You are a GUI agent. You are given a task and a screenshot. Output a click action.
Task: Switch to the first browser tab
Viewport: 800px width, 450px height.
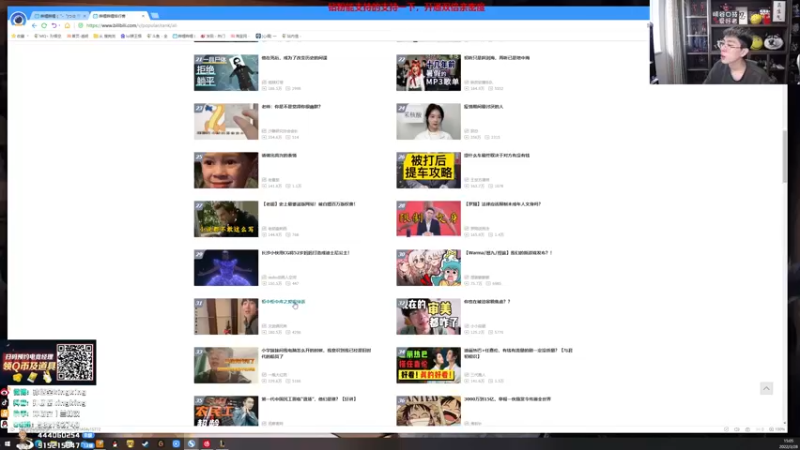[x=59, y=16]
